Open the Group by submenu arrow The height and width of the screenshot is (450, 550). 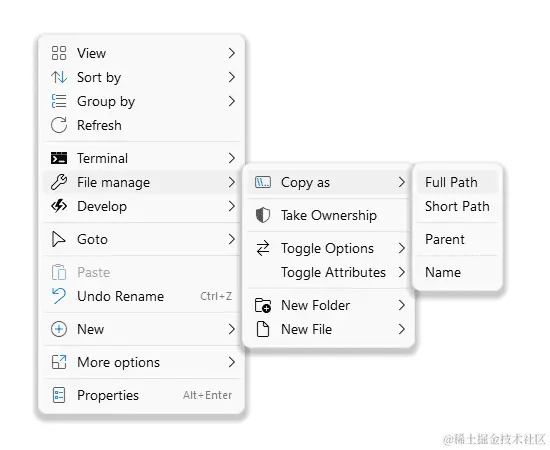[231, 101]
